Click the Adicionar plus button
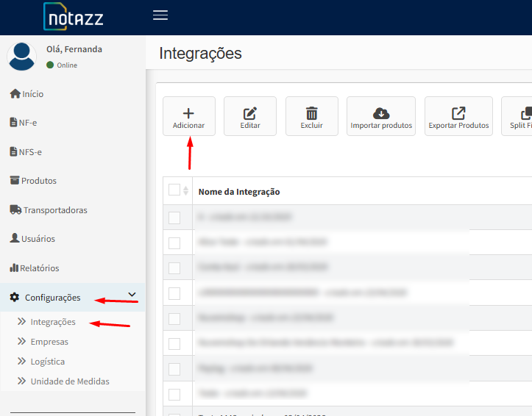This screenshot has height=416, width=532. (189, 116)
